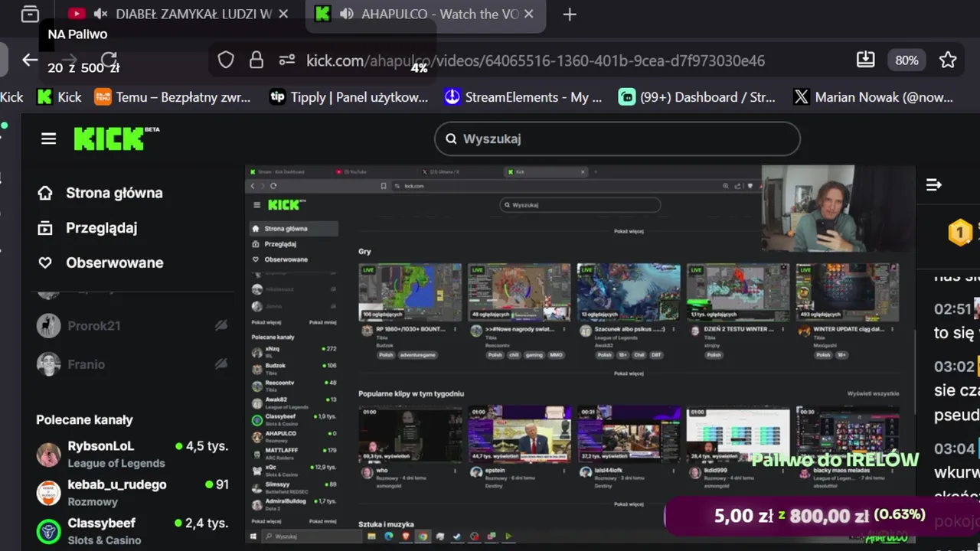Click the crossed-out icon beside Franio
Screen dimensions: 980x551
pyautogui.click(x=221, y=364)
